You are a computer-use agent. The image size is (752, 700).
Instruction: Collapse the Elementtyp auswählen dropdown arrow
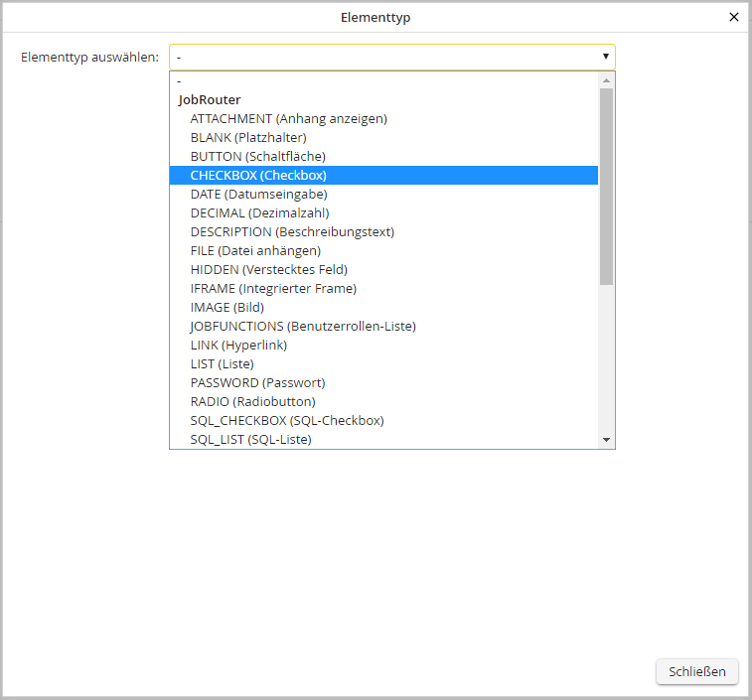point(605,58)
